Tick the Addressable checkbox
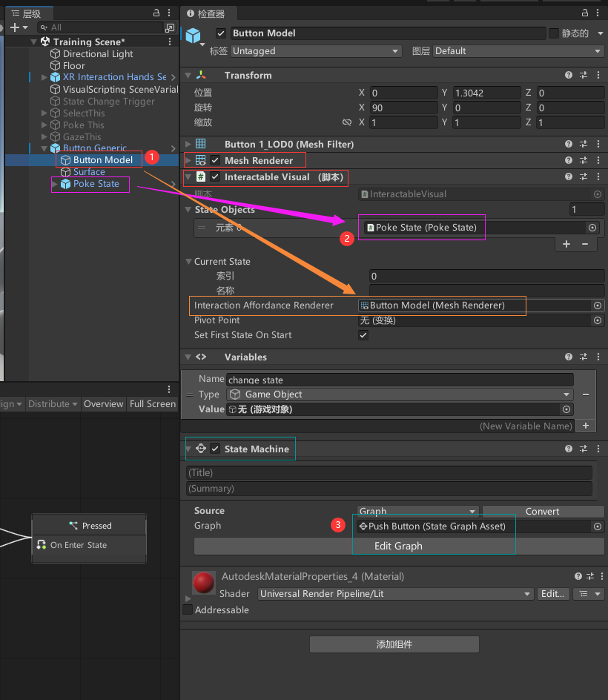Viewport: 608px width, 700px height. [188, 610]
